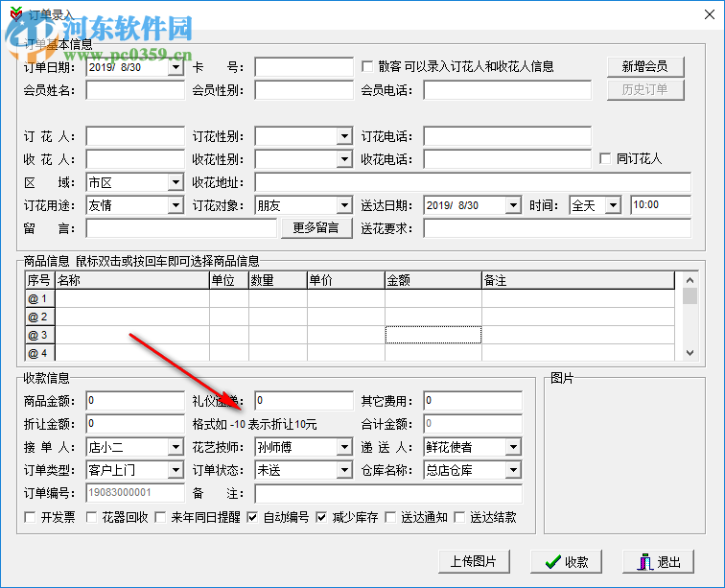
Task: Click the 收花地址 address field
Action: click(x=473, y=182)
